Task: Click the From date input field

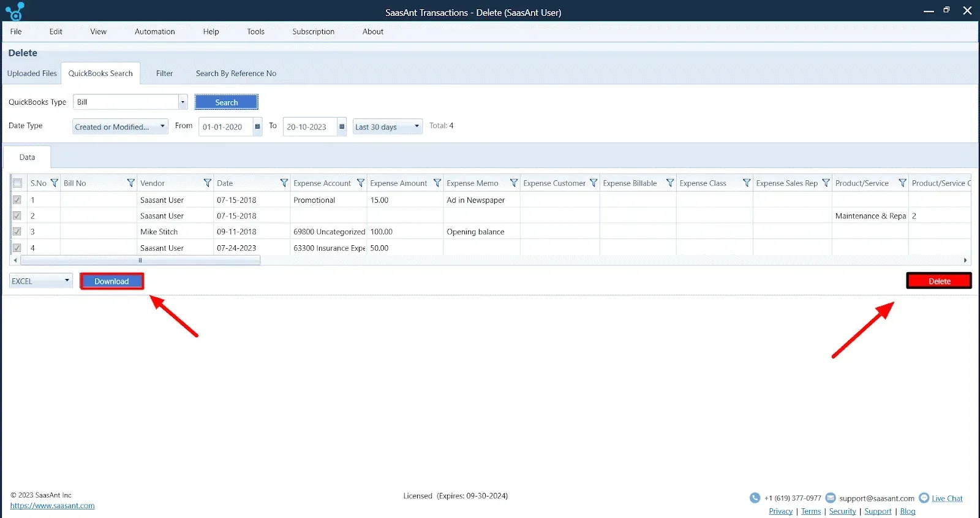Action: tap(225, 127)
